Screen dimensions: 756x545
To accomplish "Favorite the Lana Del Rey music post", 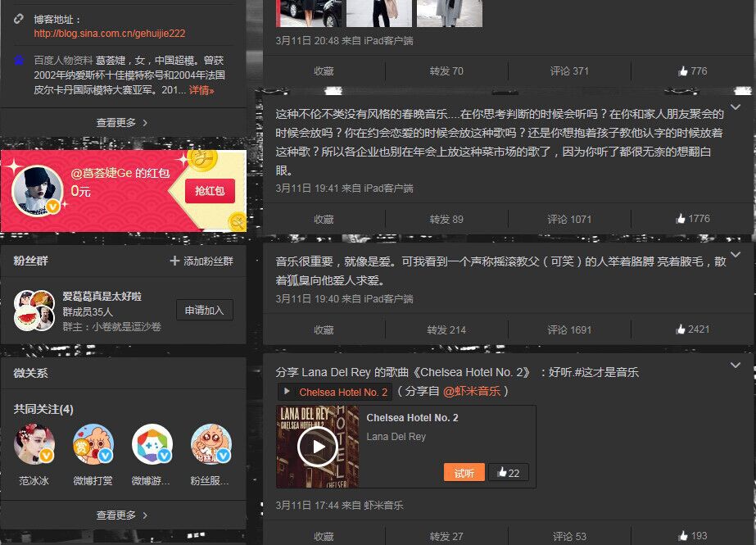I will (x=323, y=537).
